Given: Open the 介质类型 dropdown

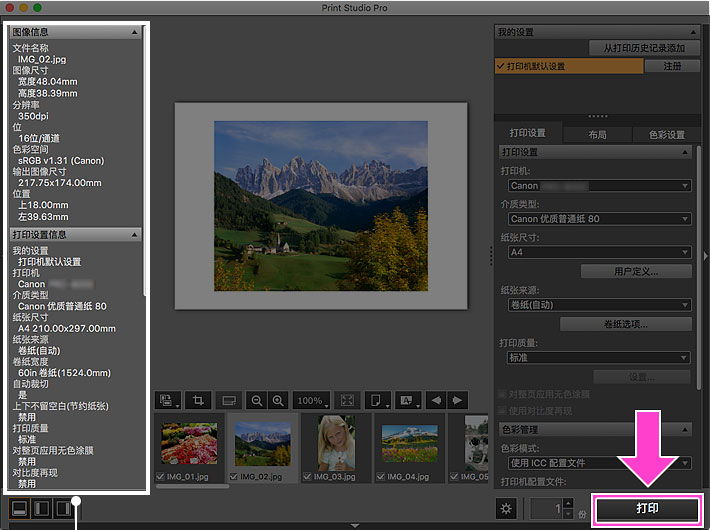Looking at the screenshot, I should 600,219.
